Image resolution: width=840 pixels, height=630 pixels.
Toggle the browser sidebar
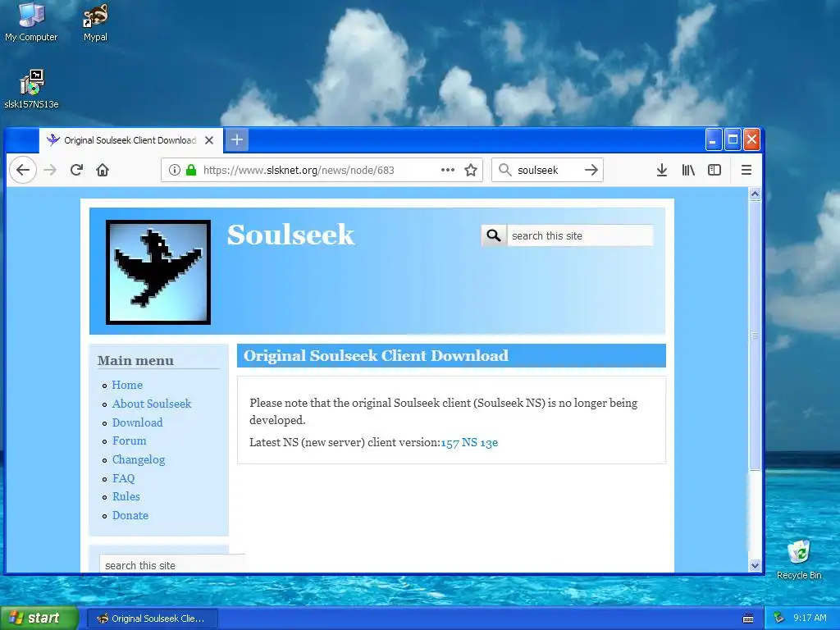714,170
